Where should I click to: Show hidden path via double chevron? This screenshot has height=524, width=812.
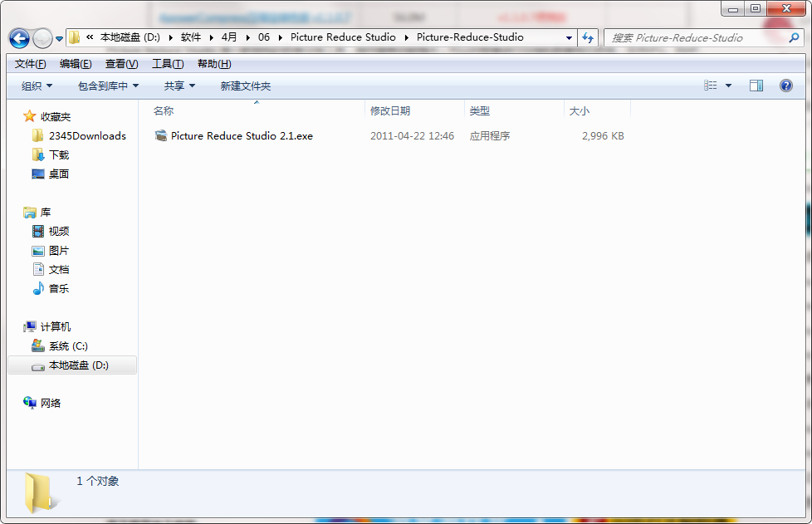(90, 37)
